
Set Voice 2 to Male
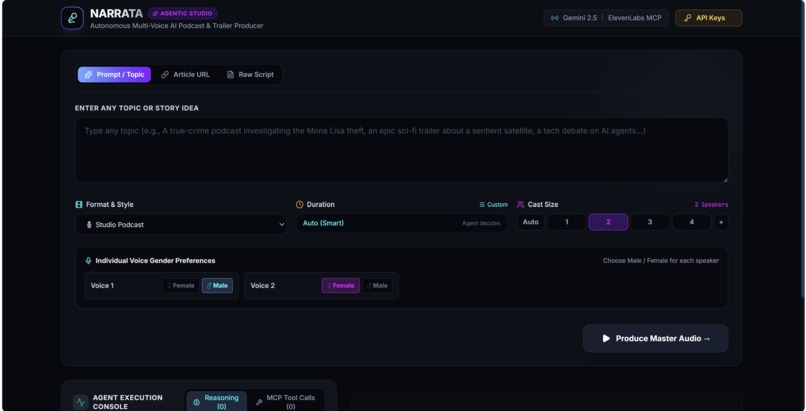[377, 286]
